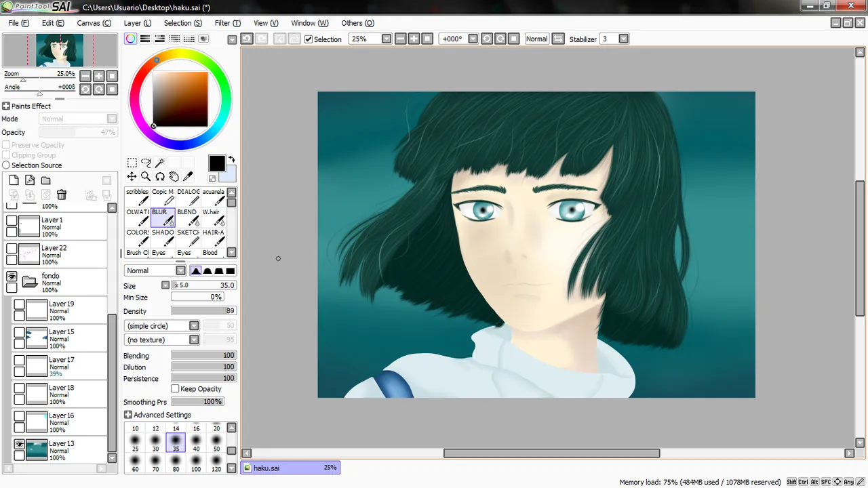Toggle the Selection visibility checkbox
868x488 pixels.
[x=309, y=39]
